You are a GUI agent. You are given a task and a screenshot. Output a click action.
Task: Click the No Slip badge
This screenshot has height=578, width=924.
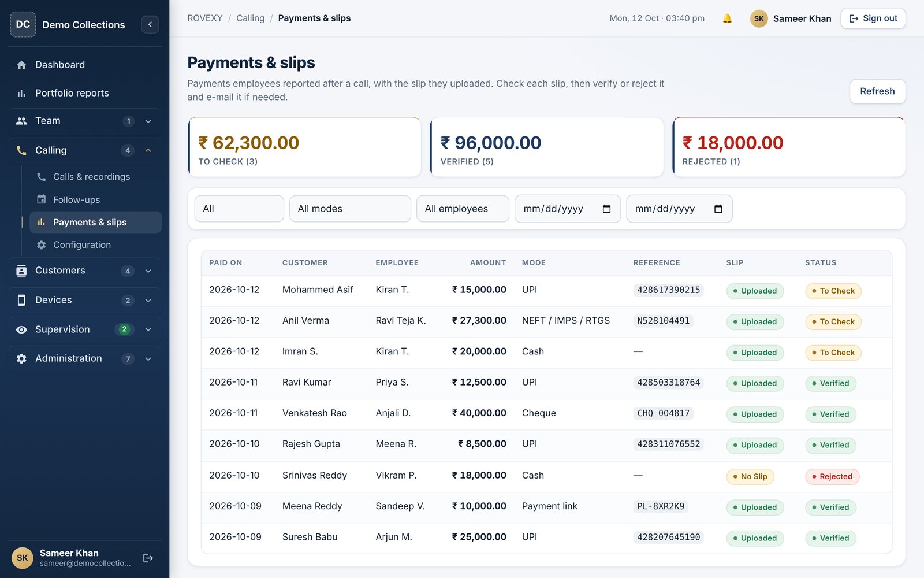point(750,477)
